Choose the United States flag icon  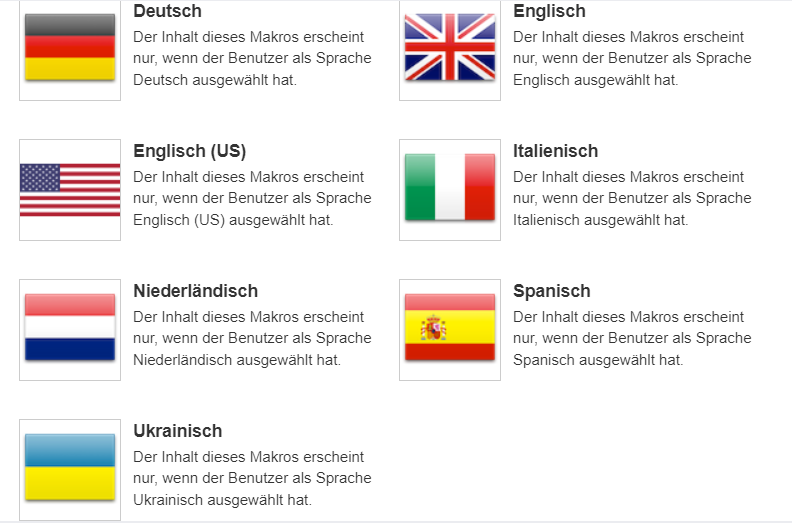[70, 190]
